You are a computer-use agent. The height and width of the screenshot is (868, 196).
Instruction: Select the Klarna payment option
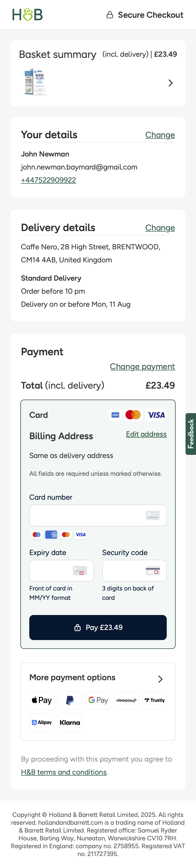point(70,722)
